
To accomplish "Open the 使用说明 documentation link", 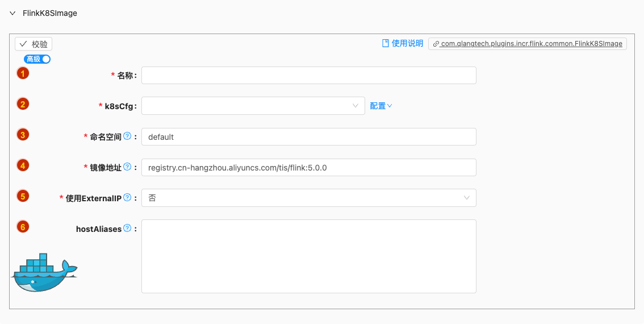I will coord(403,43).
